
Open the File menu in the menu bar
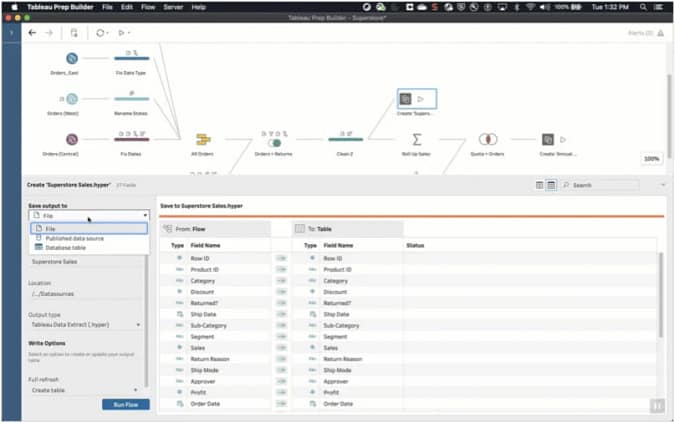[107, 7]
